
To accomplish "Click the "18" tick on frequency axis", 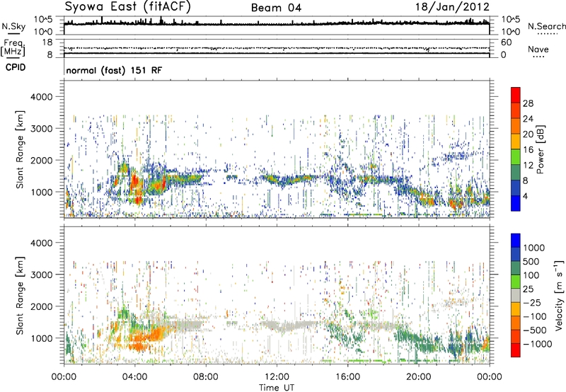I will [x=47, y=42].
